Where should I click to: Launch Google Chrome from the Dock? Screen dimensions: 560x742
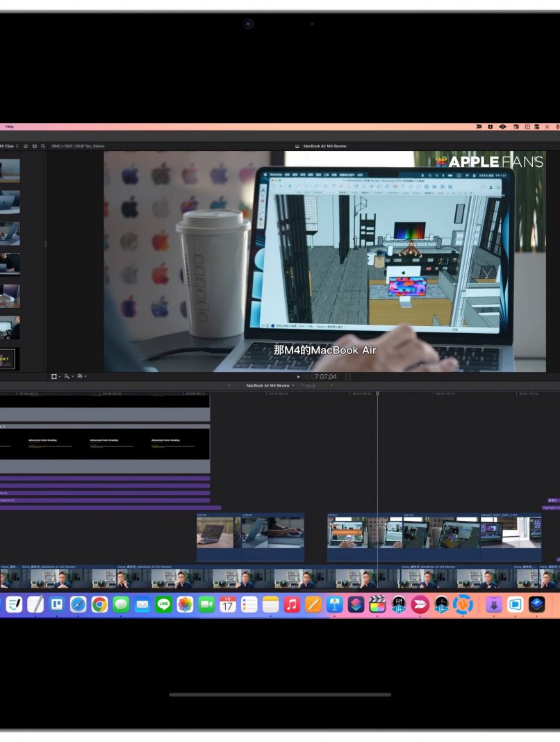pos(99,605)
